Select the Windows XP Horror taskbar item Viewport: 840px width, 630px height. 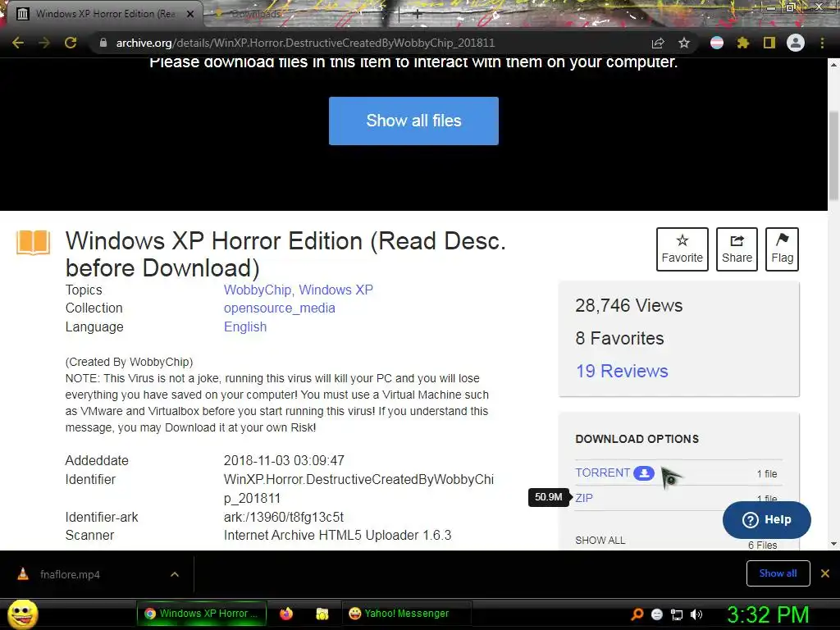(202, 614)
